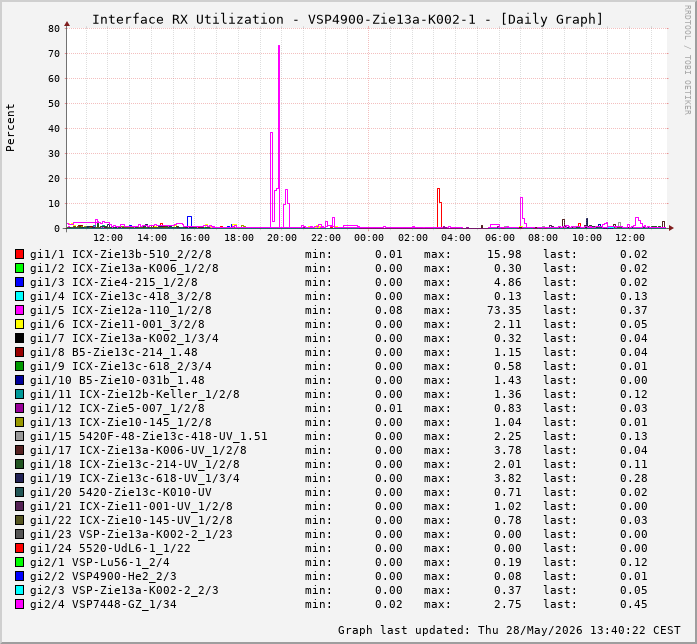
Task: Select legend label gi1/23 VSP-Zie13a-K002-2_1/23
Action: pos(131,534)
